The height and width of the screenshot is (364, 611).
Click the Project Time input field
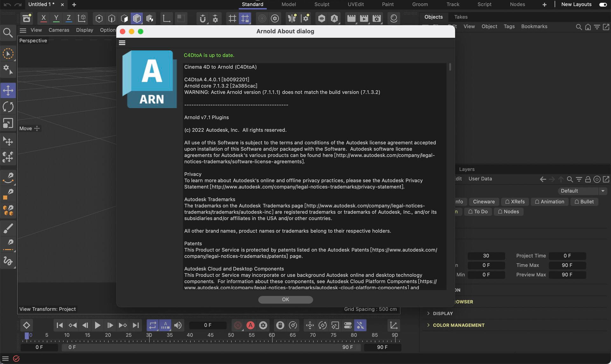pos(567,256)
